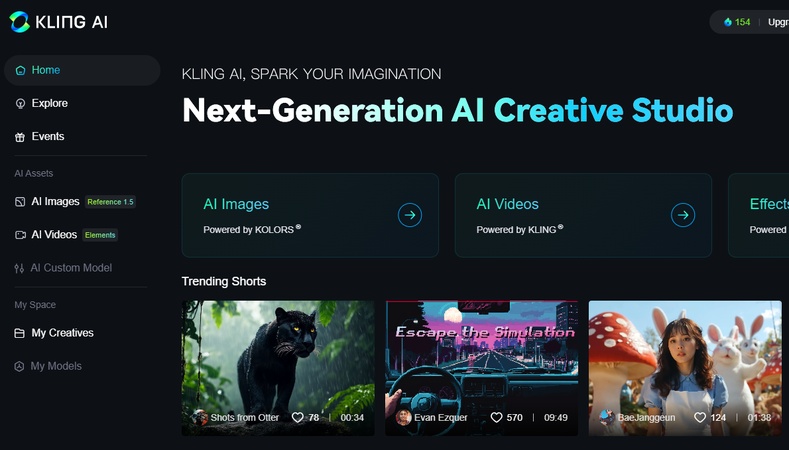Like the Shots from Otter video heart
This screenshot has height=450, width=789.
[x=297, y=417]
